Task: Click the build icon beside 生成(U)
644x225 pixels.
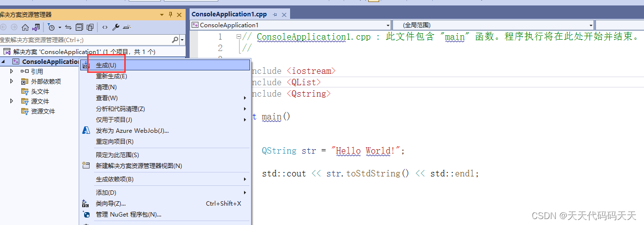Action: (86, 65)
